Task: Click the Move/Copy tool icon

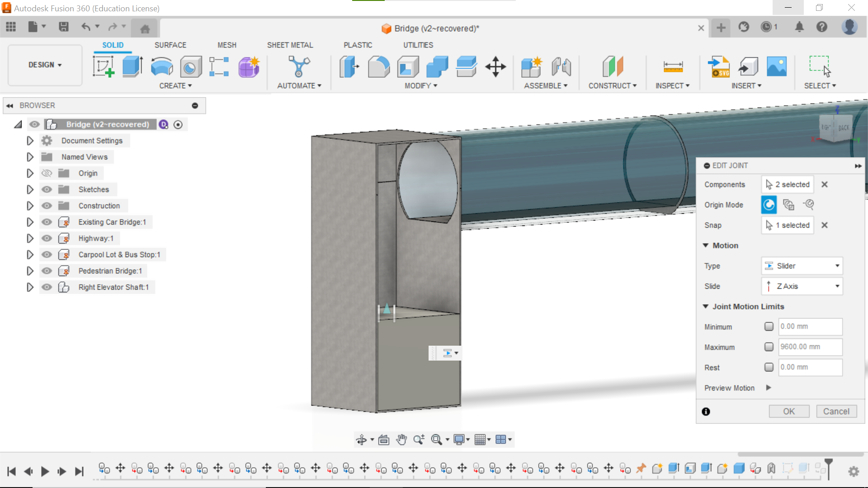Action: [x=495, y=67]
